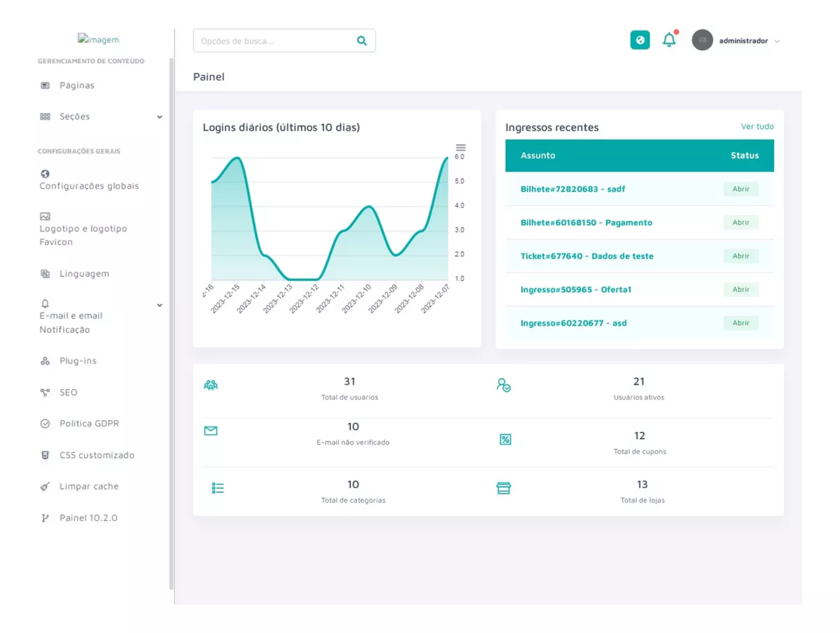This screenshot has width=840, height=633.
Task: Click the total stores shop icon
Action: (x=503, y=488)
